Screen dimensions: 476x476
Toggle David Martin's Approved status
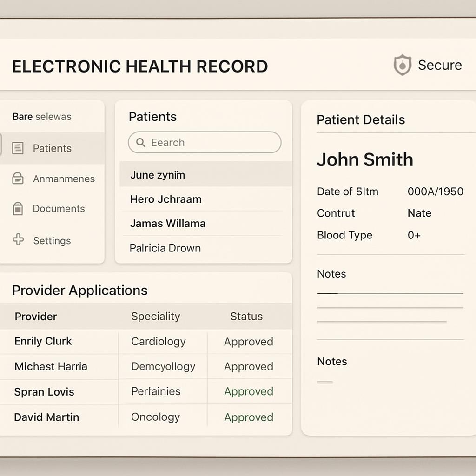(x=249, y=417)
